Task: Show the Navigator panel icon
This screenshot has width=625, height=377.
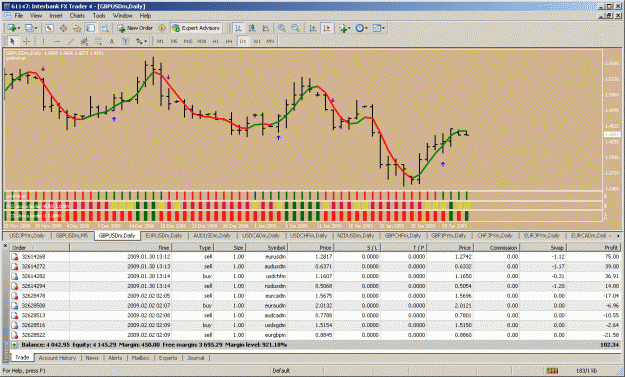Action: click(77, 28)
